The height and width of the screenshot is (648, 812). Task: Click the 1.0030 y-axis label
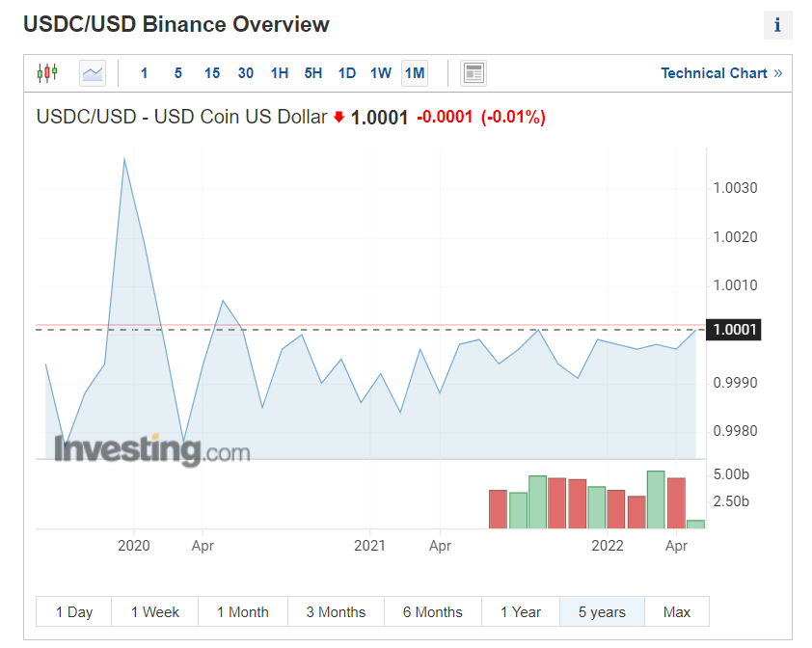point(735,188)
